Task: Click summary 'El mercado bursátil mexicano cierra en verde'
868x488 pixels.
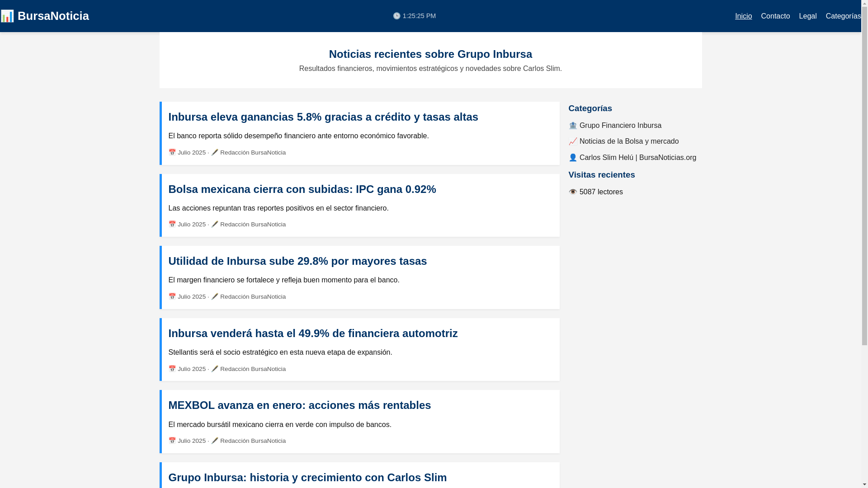Action: point(280,425)
